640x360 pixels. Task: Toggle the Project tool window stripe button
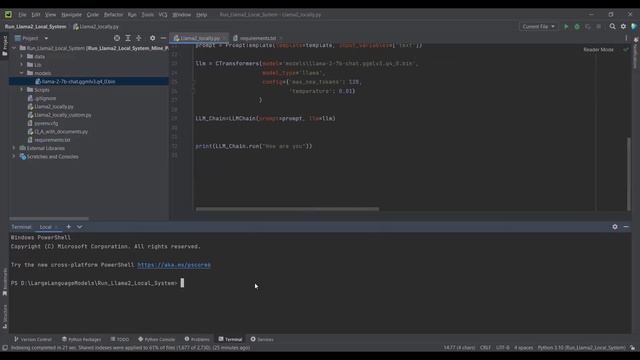[4, 46]
